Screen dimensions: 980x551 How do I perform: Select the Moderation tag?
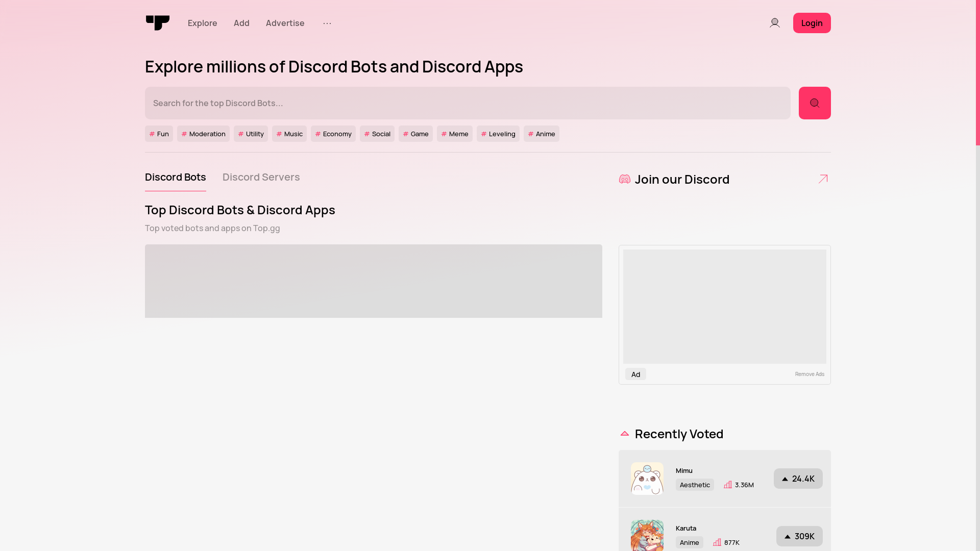203,134
